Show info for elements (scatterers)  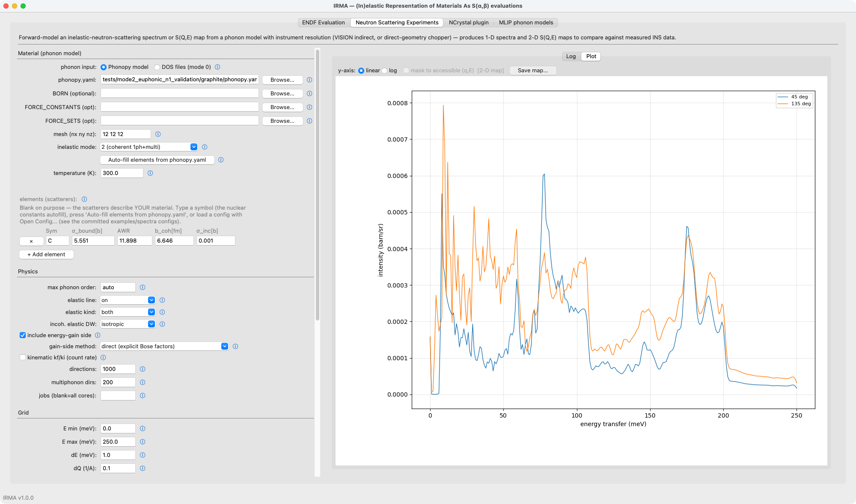84,199
